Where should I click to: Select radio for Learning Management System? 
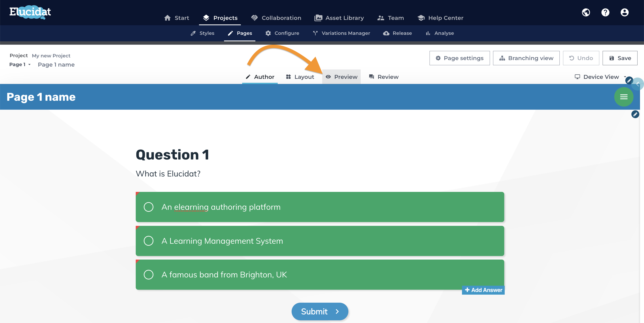[148, 241]
